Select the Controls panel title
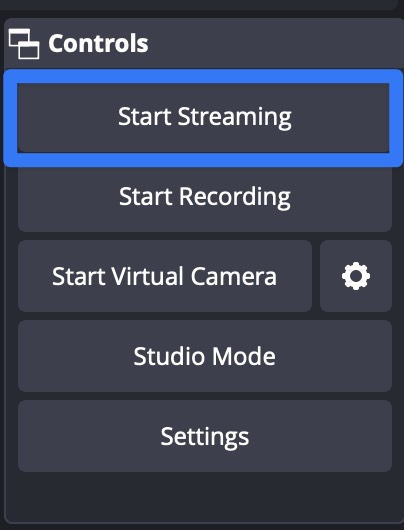 [98, 44]
